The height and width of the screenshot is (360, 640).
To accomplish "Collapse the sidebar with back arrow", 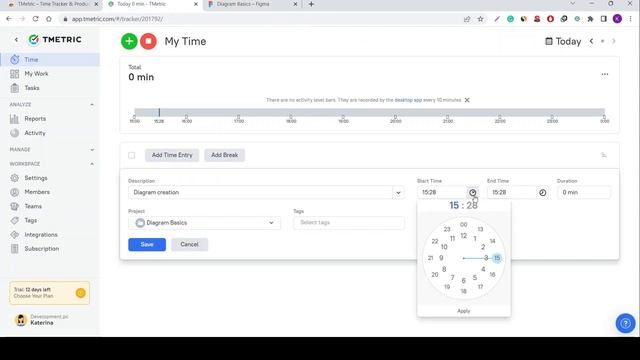I will click(16, 40).
